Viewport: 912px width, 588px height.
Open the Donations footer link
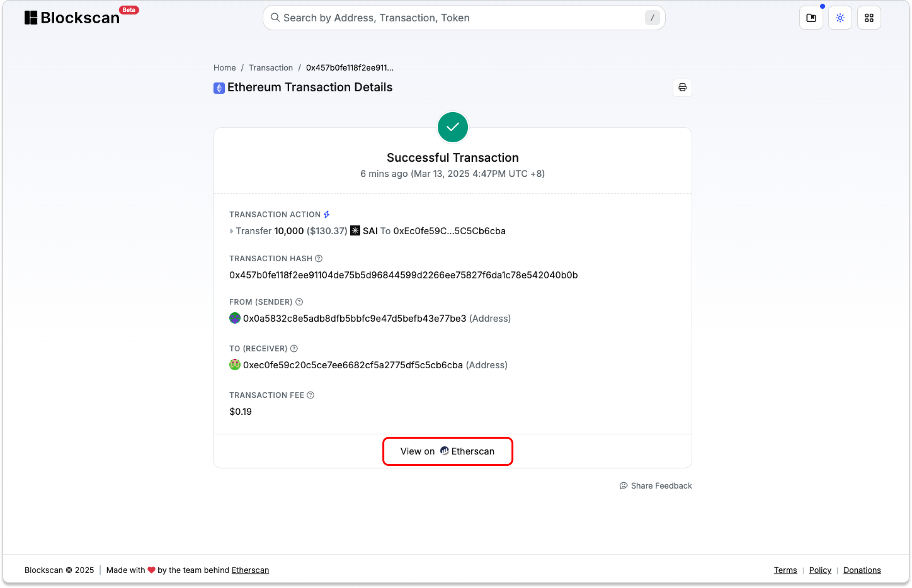tap(862, 570)
